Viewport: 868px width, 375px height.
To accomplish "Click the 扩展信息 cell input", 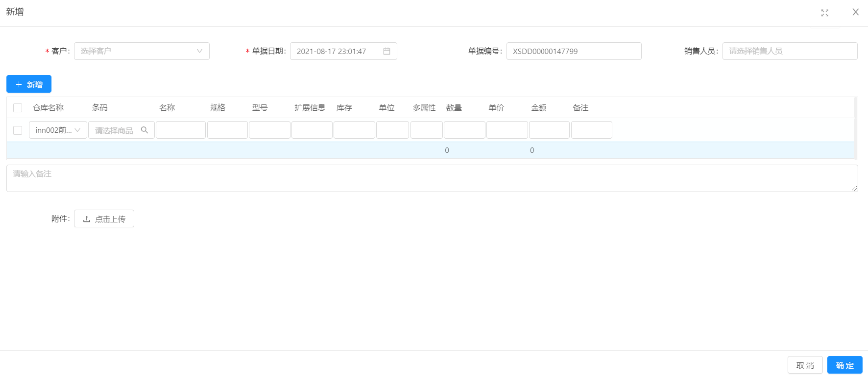I will click(312, 130).
